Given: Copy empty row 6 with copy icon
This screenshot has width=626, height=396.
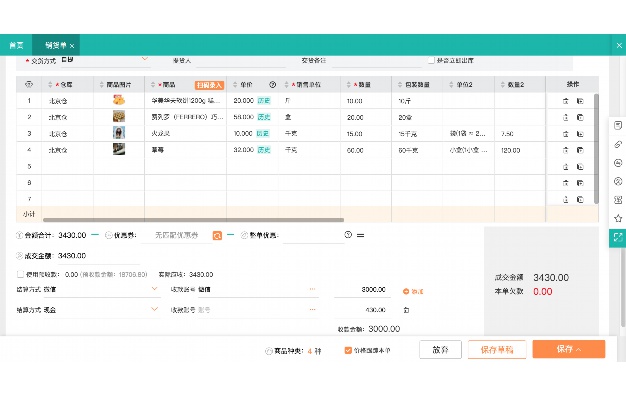Looking at the screenshot, I should tap(580, 183).
